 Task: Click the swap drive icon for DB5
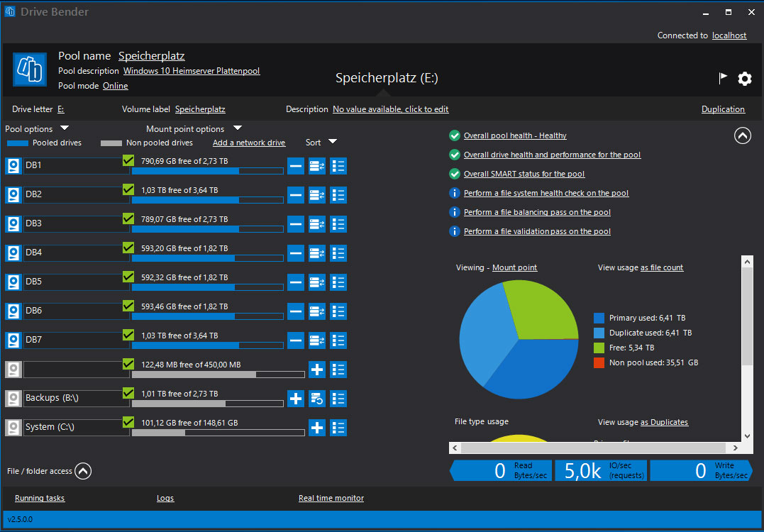(x=316, y=282)
